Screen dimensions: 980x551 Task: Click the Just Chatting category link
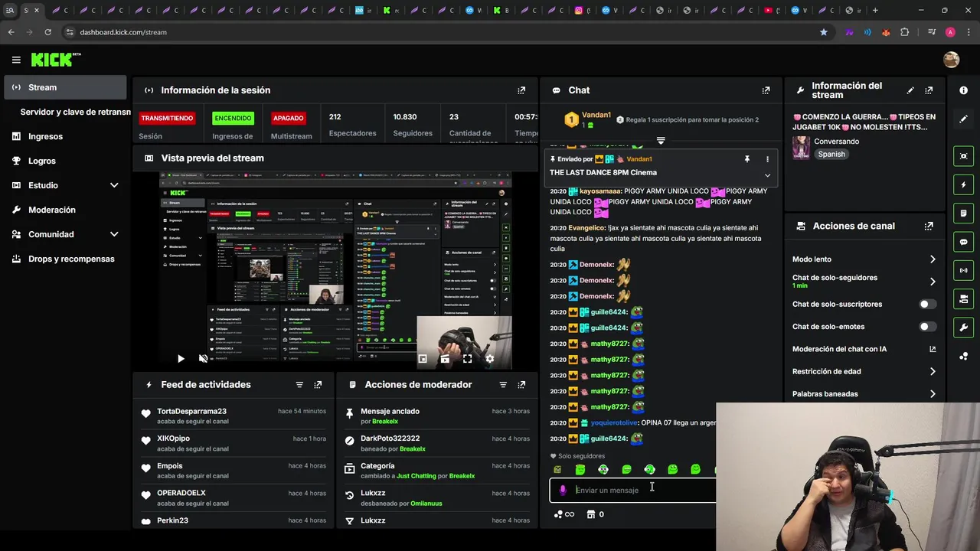(x=416, y=476)
